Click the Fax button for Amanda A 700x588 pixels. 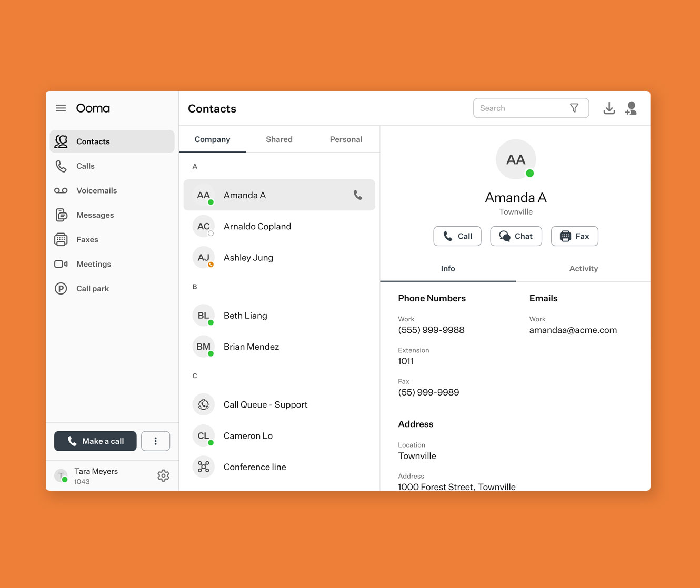(x=575, y=236)
